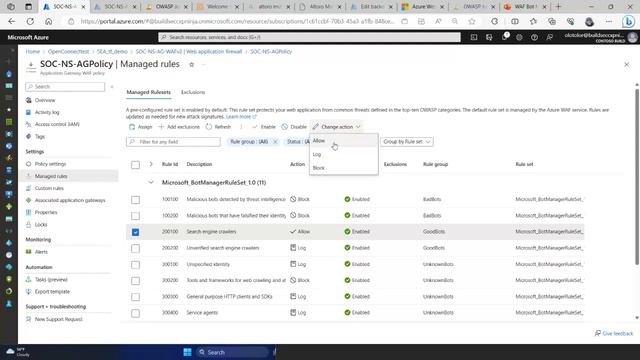Open Azure Cloud Shell icon
Image resolution: width=640 pixels, height=360 pixels.
(473, 37)
